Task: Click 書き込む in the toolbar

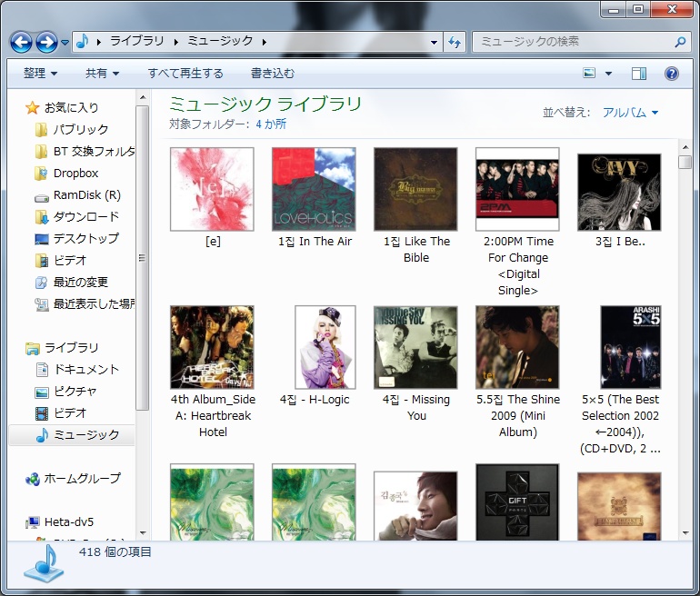Action: pos(273,74)
